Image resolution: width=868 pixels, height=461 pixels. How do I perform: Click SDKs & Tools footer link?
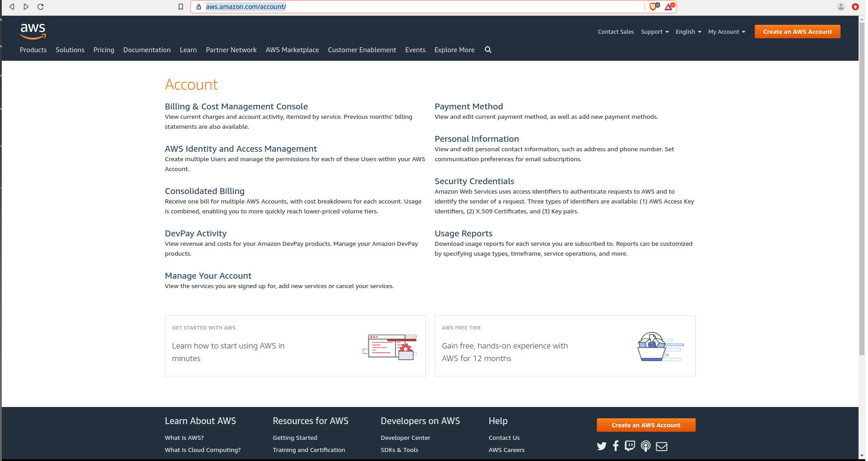[399, 450]
